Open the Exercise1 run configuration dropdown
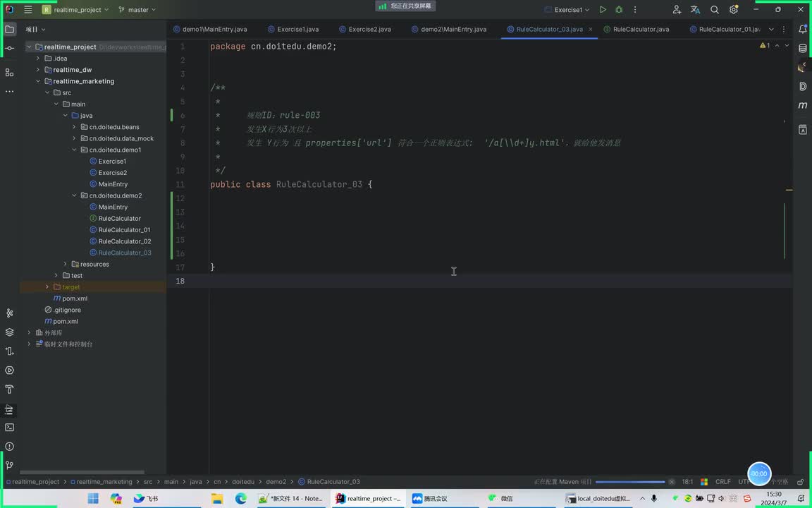 pos(568,10)
